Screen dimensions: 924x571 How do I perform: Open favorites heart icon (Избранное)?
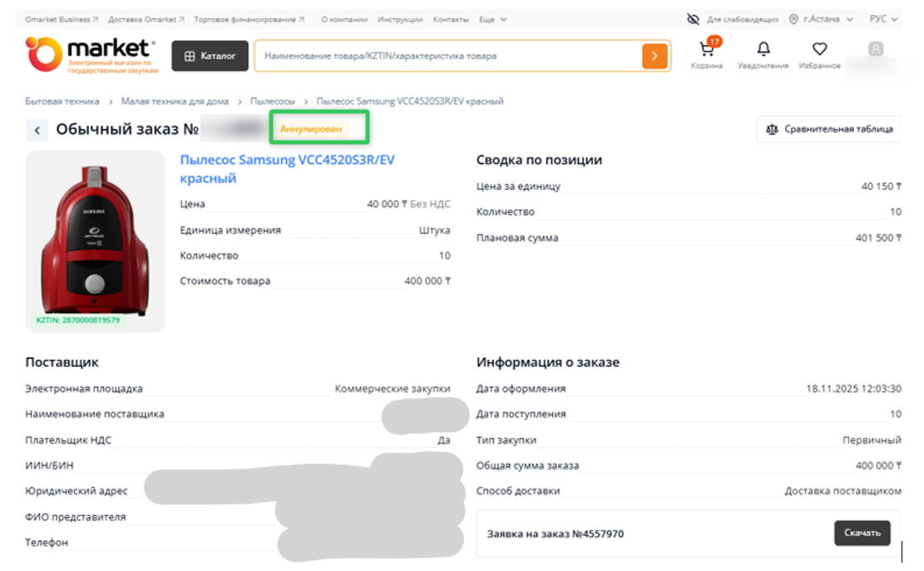coord(819,50)
